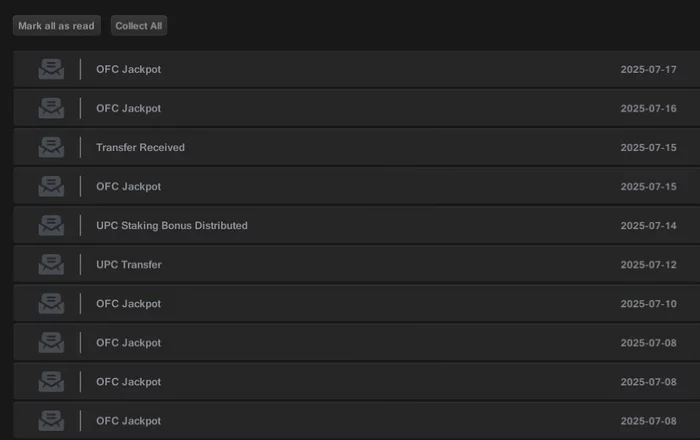The image size is (700, 440).
Task: Open the UPC Staking Bonus Distributed message
Action: click(171, 225)
